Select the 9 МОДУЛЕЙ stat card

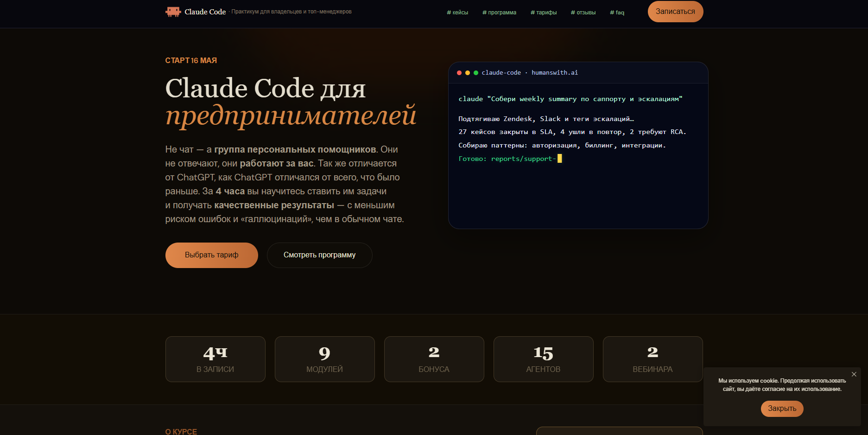coord(325,359)
